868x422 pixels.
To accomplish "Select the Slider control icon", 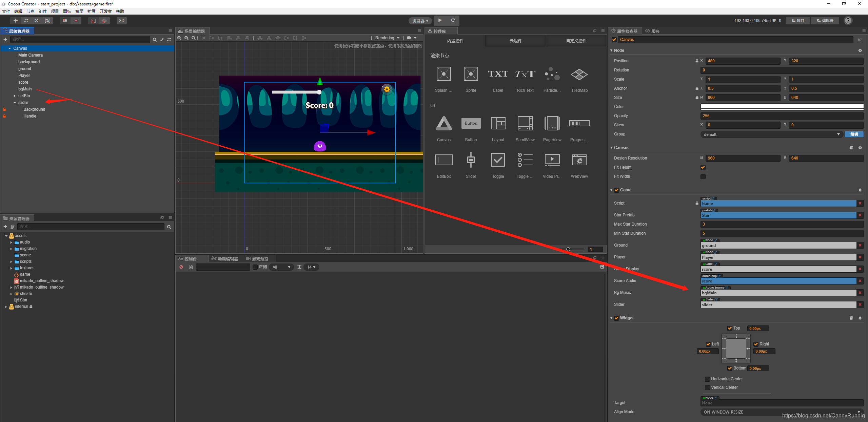I will tap(471, 160).
